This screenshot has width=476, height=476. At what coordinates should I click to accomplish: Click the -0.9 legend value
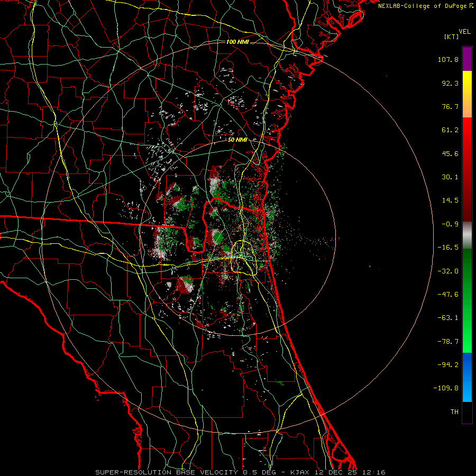coord(450,224)
